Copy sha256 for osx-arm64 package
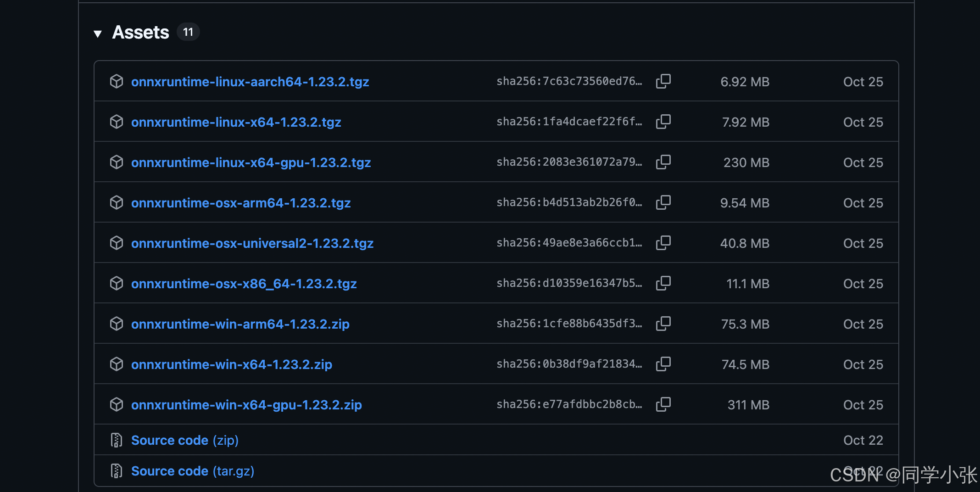Screen dimensions: 980x492 [663, 202]
